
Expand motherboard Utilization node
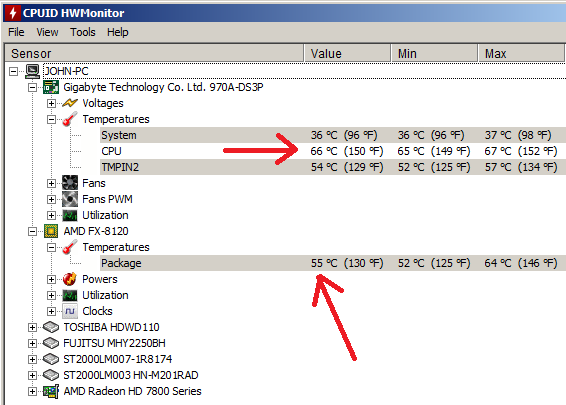(x=51, y=215)
